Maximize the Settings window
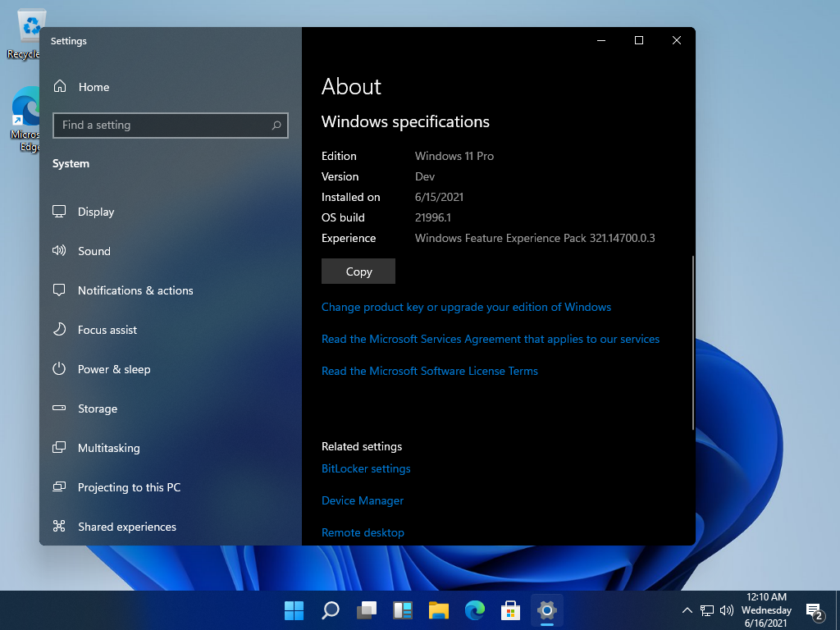 click(x=638, y=41)
